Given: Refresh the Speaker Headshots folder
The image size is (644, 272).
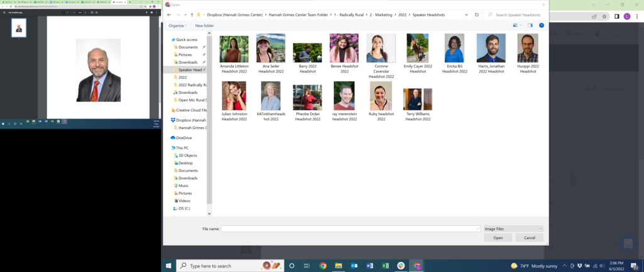Looking at the screenshot, I should [x=477, y=14].
